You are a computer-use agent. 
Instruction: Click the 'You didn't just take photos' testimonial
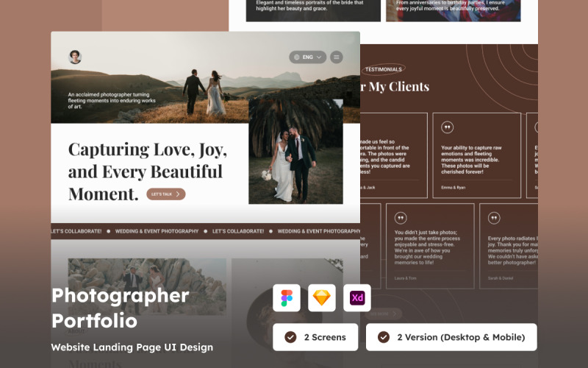(x=427, y=247)
